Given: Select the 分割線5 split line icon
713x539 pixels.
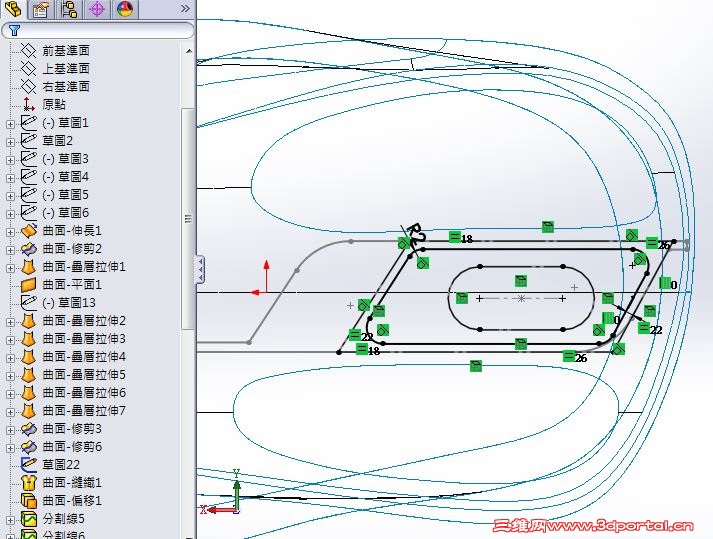Looking at the screenshot, I should (29, 519).
